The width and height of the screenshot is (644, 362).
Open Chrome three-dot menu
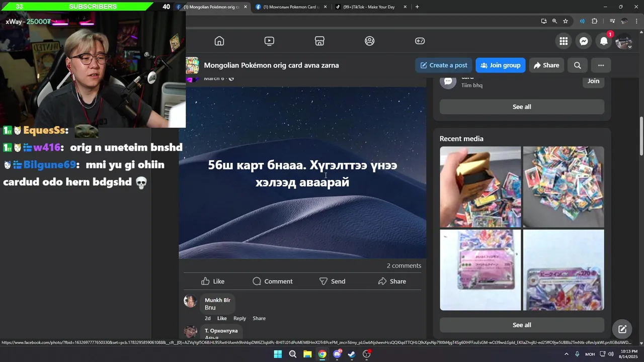point(636,21)
